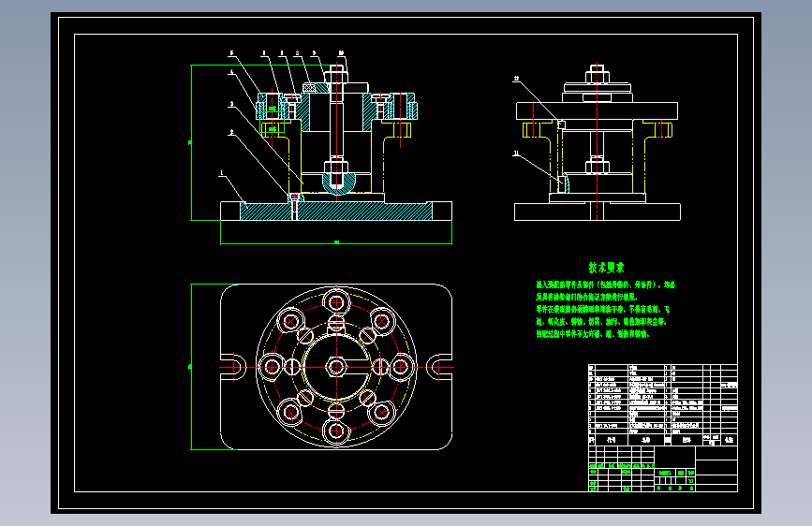Image resolution: width=812 pixels, height=526 pixels.
Task: Click the top hex nut in the side view
Action: (598, 77)
